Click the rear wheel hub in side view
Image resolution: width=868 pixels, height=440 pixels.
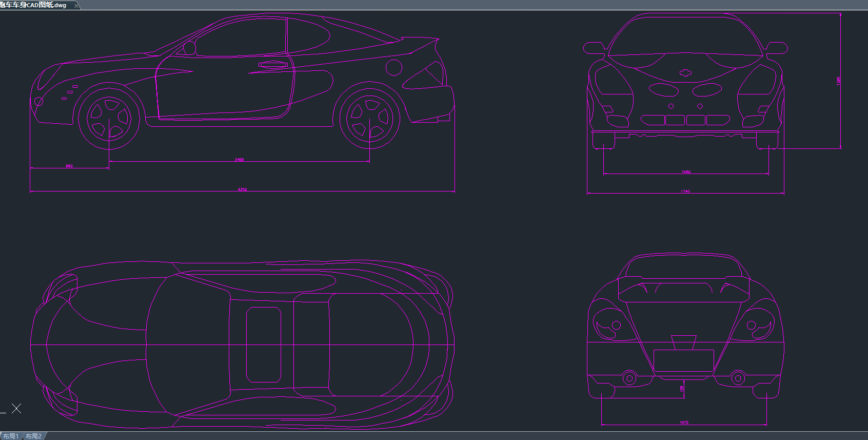369,119
